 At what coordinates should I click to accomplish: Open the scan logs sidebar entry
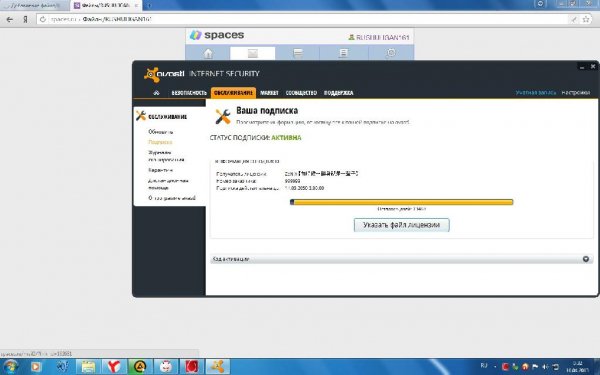[166, 156]
